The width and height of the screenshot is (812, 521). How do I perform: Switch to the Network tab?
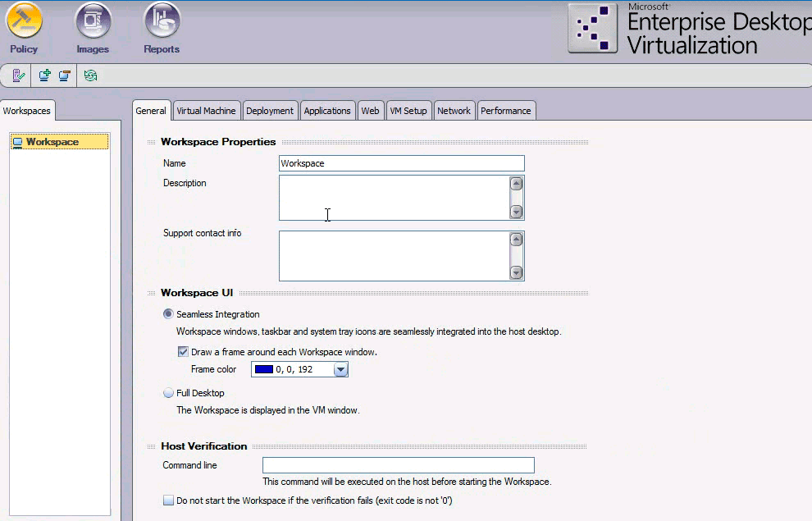point(454,111)
